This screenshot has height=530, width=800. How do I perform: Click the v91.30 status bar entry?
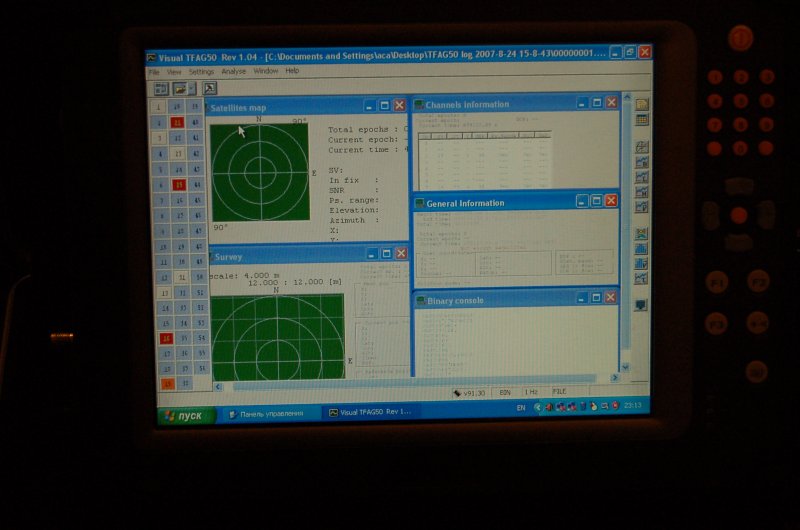(x=469, y=393)
